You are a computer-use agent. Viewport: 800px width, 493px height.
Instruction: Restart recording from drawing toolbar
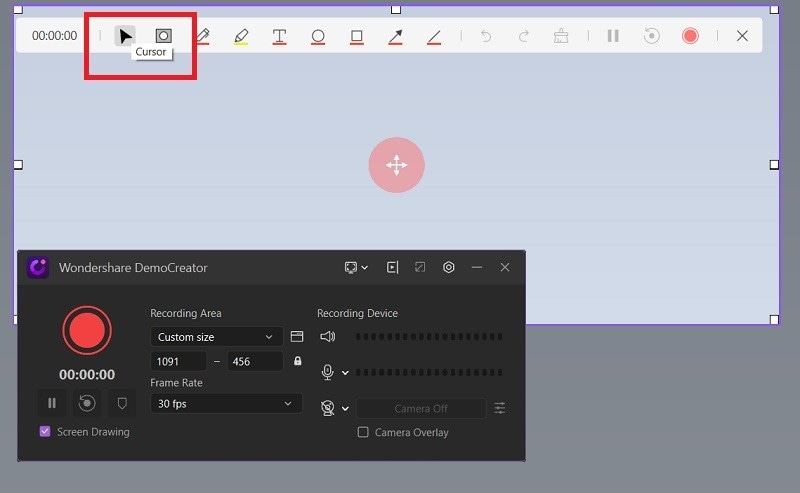click(652, 36)
